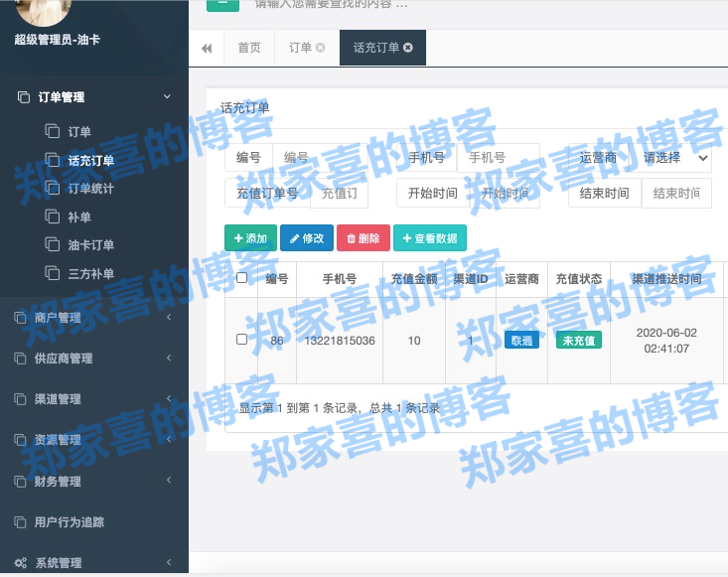Open 订单 in the sidebar submenu
This screenshot has width=728, height=577.
[79, 132]
